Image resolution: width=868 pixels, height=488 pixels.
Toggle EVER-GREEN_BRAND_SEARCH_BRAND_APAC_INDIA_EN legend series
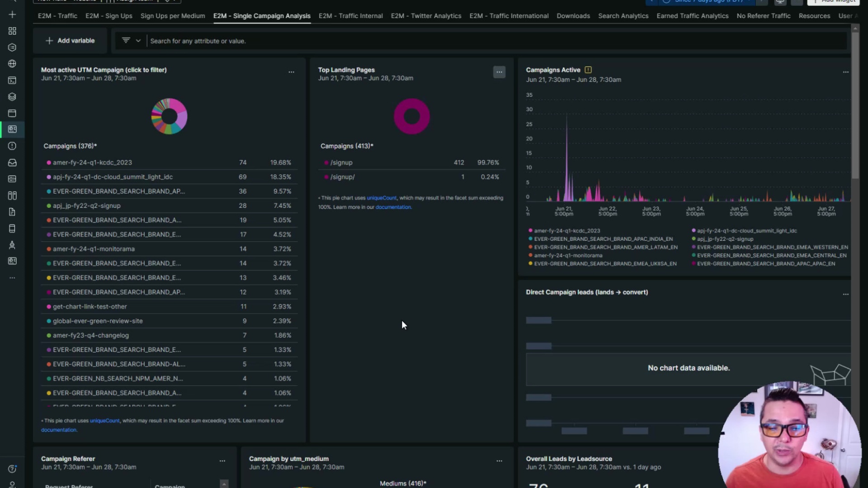600,239
